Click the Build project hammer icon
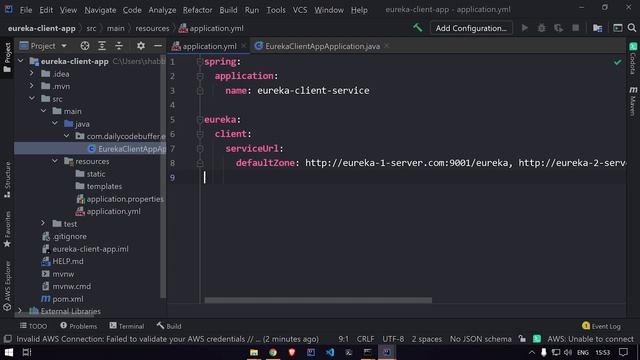 417,28
